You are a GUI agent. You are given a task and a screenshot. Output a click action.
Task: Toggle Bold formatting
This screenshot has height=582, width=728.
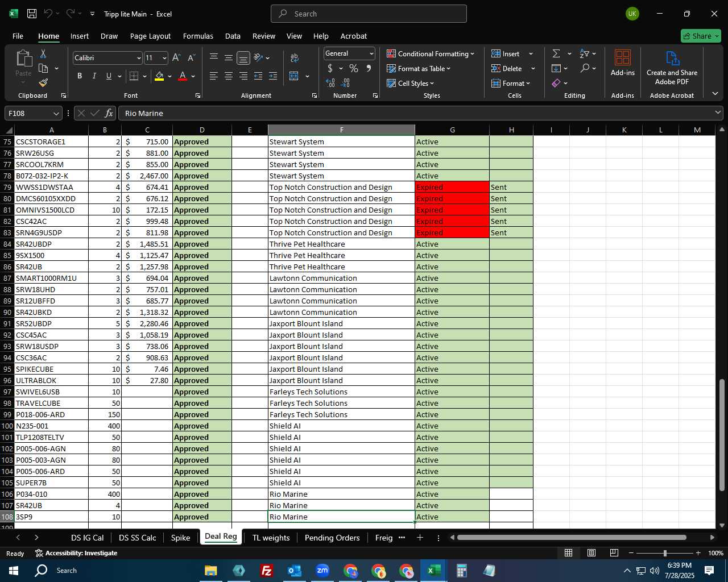[80, 76]
